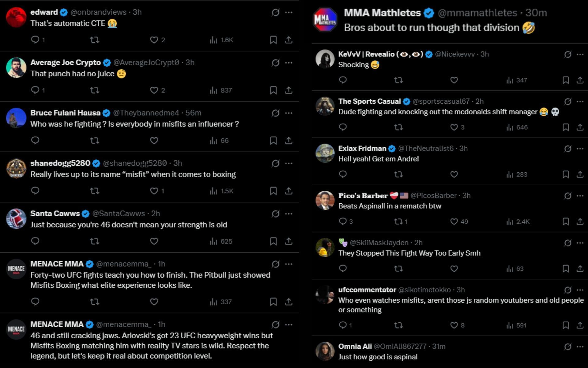Open more options menu on KeVvV's tweet
This screenshot has width=588, height=368.
click(x=580, y=54)
